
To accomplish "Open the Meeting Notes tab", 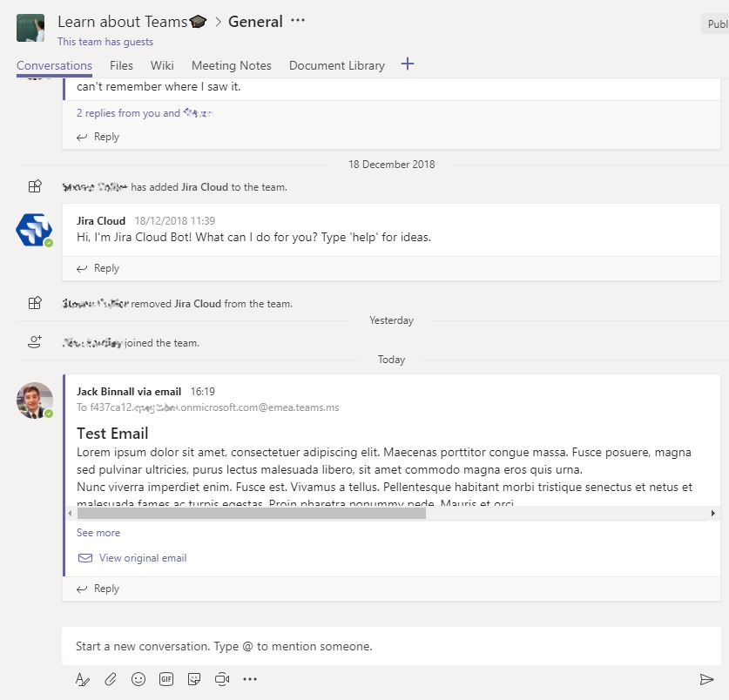I will coord(231,65).
